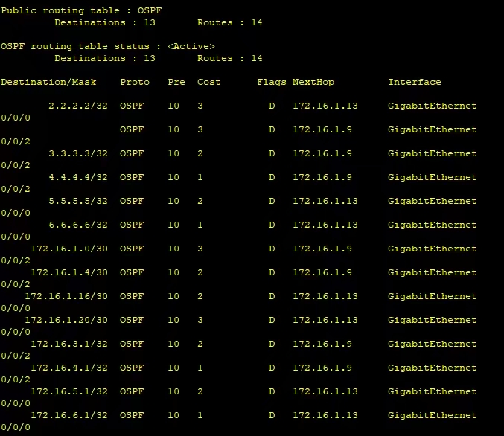
Task: Select destination 2.2.2.2/32
Action: 78,106
